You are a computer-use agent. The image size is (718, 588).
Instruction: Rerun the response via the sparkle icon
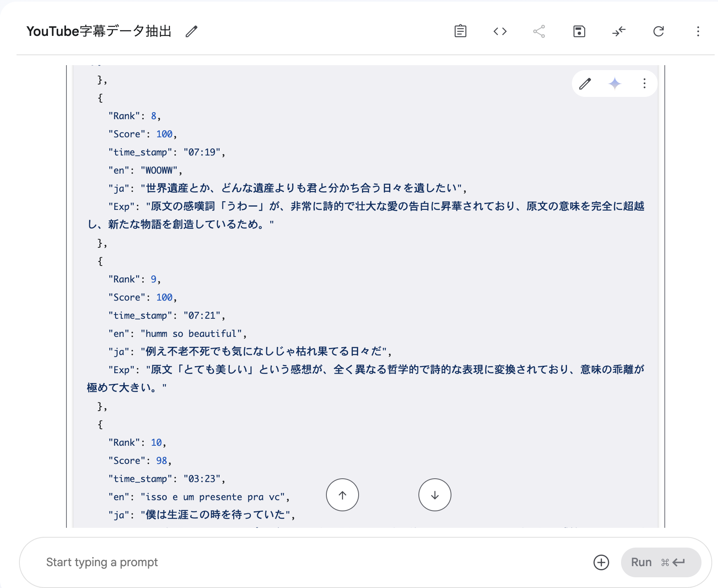pos(614,84)
